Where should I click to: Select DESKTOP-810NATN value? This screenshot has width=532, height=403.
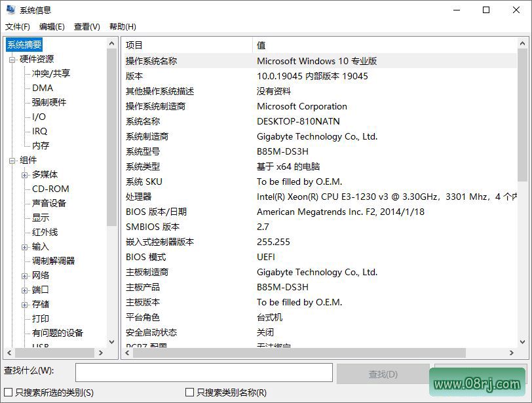click(x=298, y=121)
